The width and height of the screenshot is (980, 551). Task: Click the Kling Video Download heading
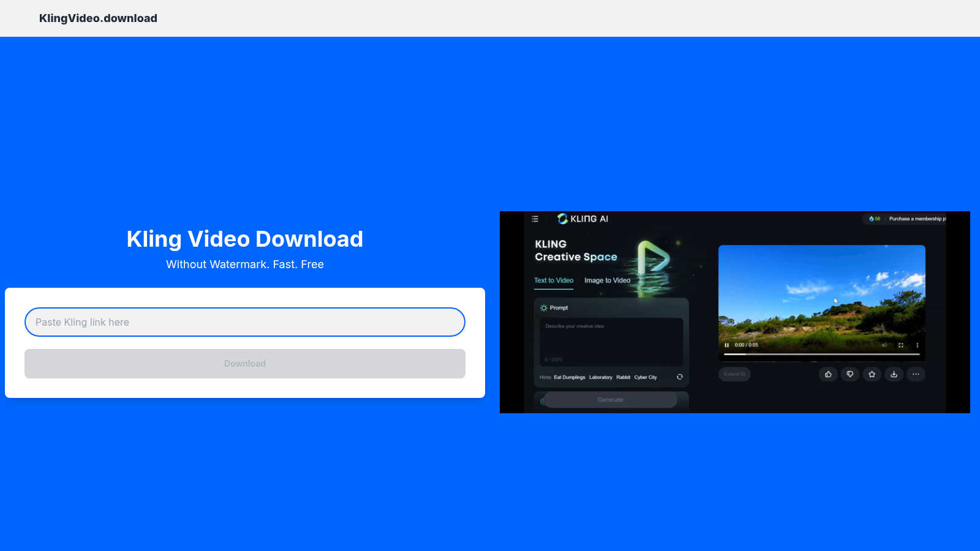pyautogui.click(x=245, y=239)
